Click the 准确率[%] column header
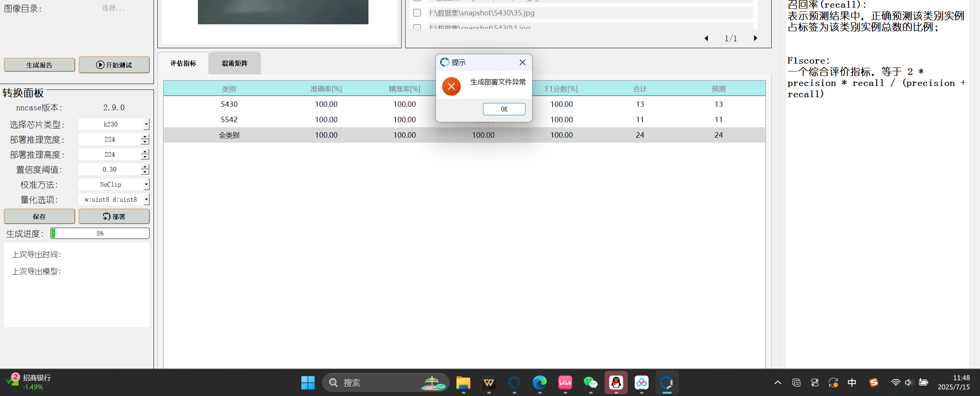Screen dimensions: 980x396 pyautogui.click(x=326, y=89)
